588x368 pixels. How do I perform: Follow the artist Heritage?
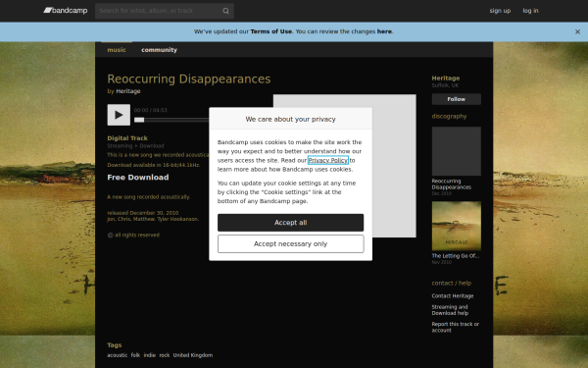(x=457, y=99)
